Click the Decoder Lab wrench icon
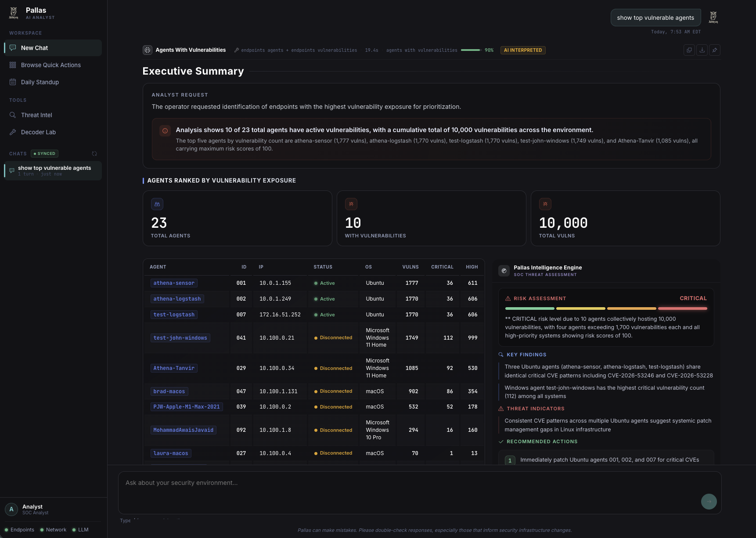Viewport: 756px width, 538px height. point(13,132)
